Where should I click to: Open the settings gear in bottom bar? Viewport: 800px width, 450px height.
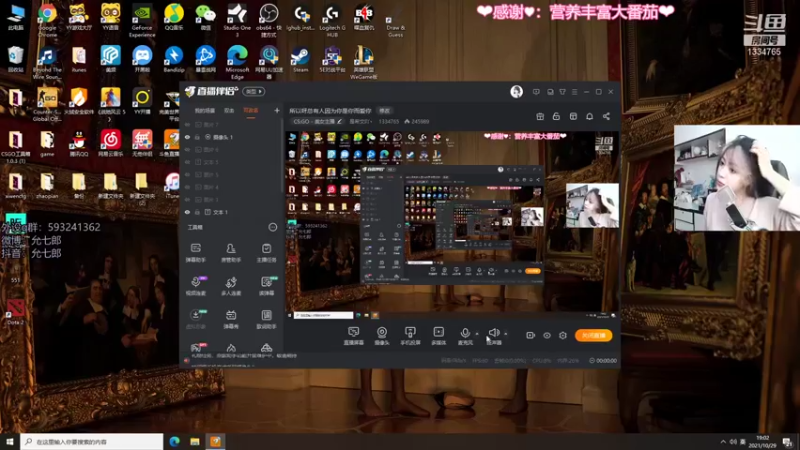tap(563, 335)
